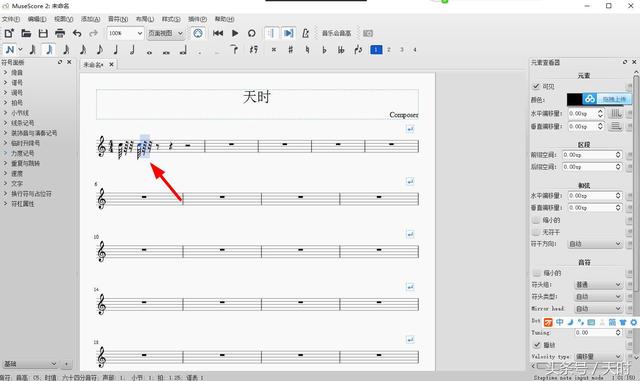Toggle the metronome icon
The image size is (640, 381).
coord(305,33)
